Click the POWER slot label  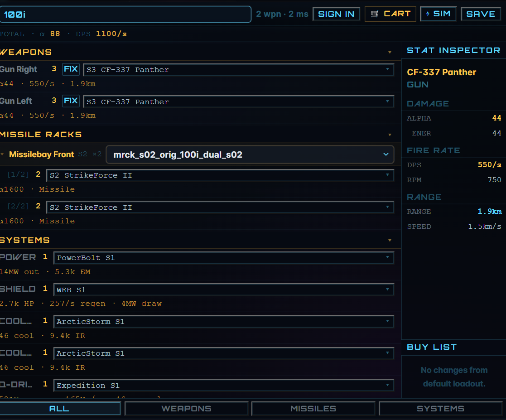[x=18, y=257]
